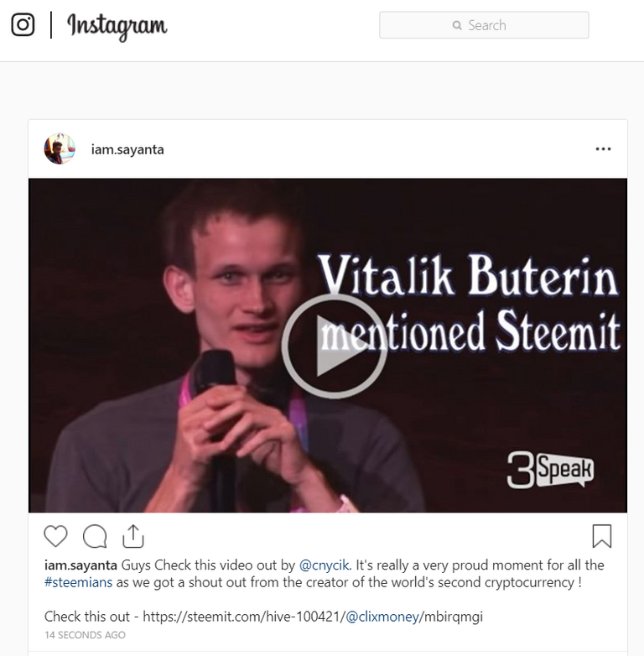Open comments with speech bubble icon

tap(95, 536)
